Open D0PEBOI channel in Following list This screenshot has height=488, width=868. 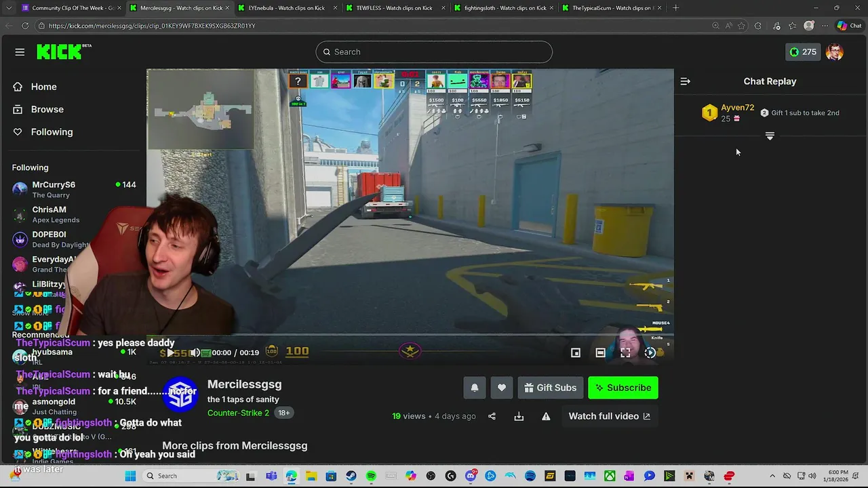pyautogui.click(x=74, y=239)
